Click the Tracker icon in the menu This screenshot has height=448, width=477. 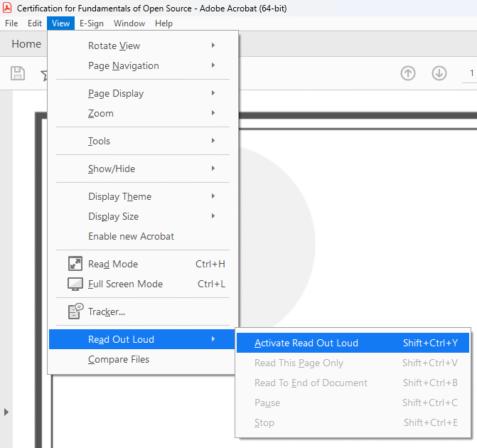tap(75, 311)
